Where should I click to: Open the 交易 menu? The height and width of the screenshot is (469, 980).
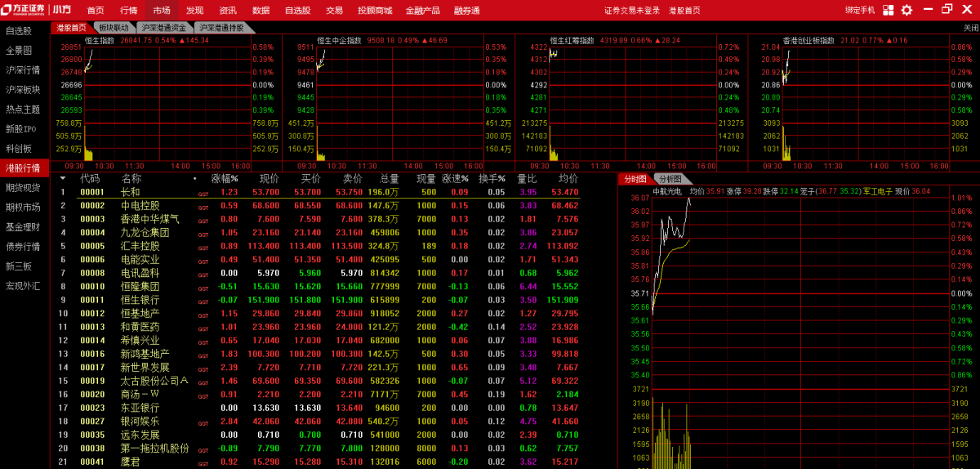(334, 10)
